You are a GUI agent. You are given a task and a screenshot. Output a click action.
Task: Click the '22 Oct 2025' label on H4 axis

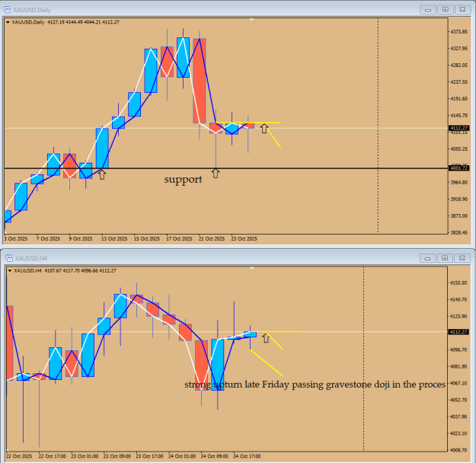(x=19, y=456)
